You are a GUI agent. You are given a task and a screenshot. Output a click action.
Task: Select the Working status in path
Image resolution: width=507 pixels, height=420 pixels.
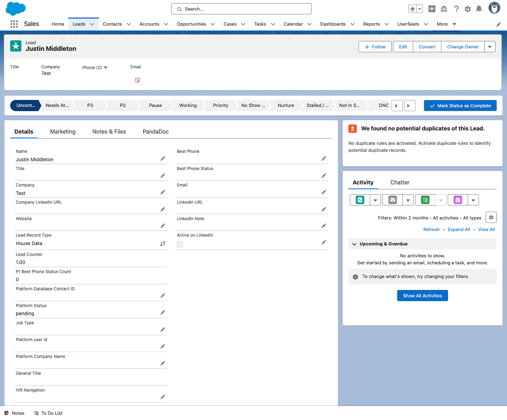[x=188, y=105]
